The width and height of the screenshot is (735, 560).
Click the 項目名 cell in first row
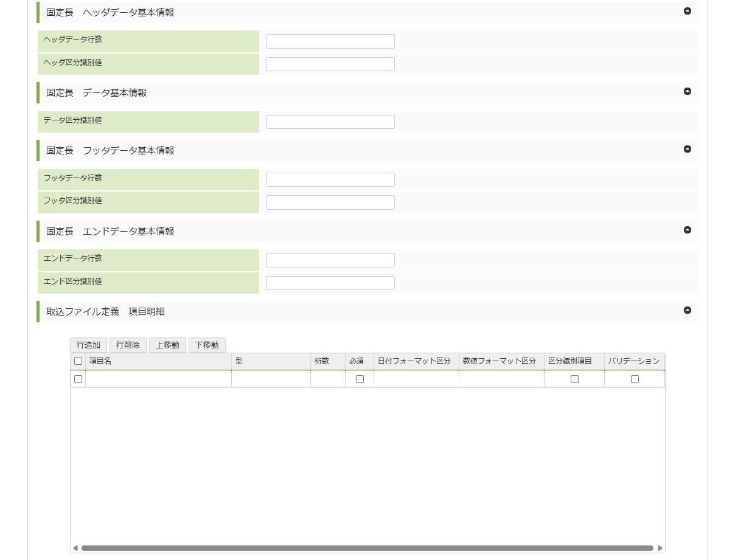[x=158, y=379]
